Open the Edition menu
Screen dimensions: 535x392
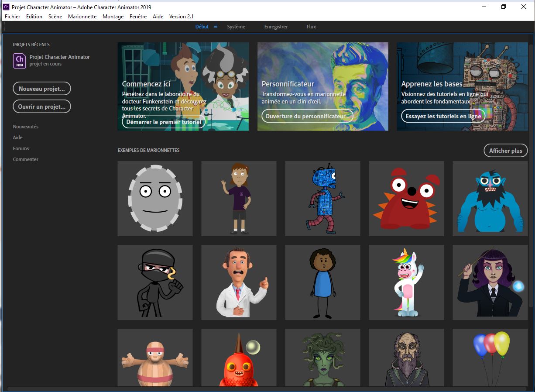[x=34, y=17]
